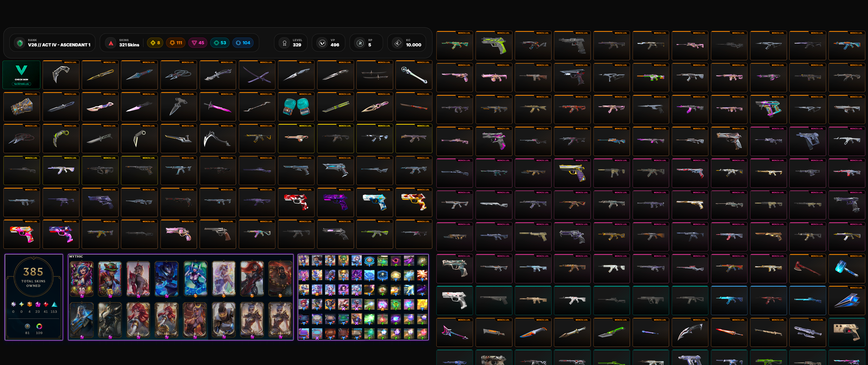Open the serrated combat knife skin

point(100,139)
